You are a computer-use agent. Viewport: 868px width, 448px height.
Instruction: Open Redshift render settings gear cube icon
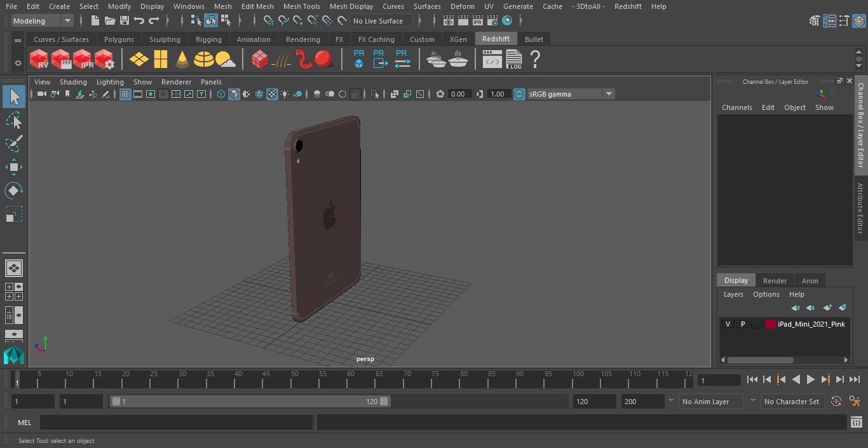(x=104, y=59)
